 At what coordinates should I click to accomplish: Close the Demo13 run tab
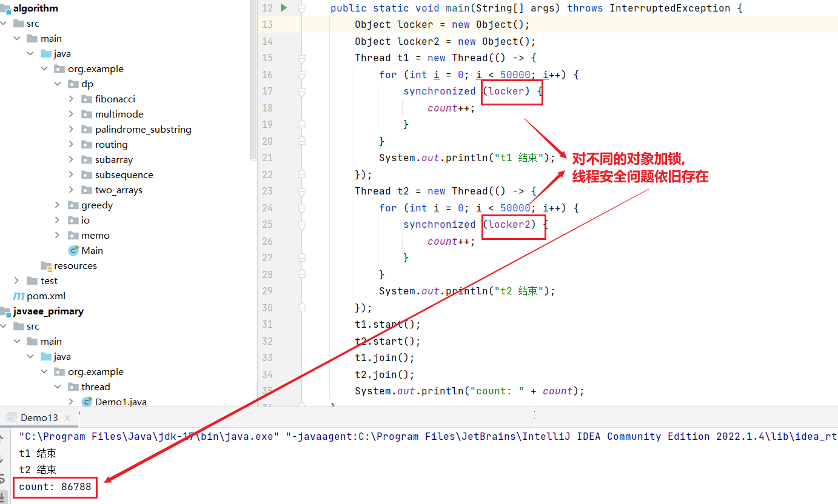[x=67, y=417]
